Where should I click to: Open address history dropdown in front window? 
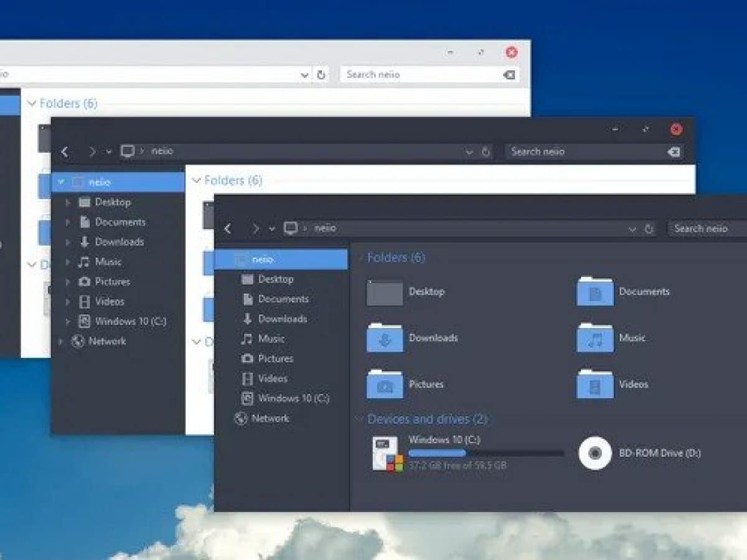[632, 229]
